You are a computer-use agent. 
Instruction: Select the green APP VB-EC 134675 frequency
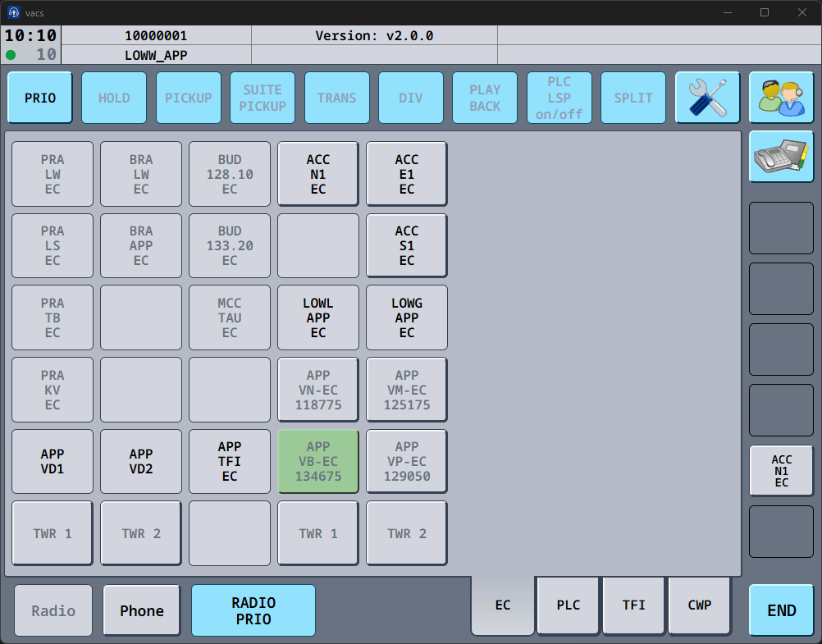pos(318,461)
